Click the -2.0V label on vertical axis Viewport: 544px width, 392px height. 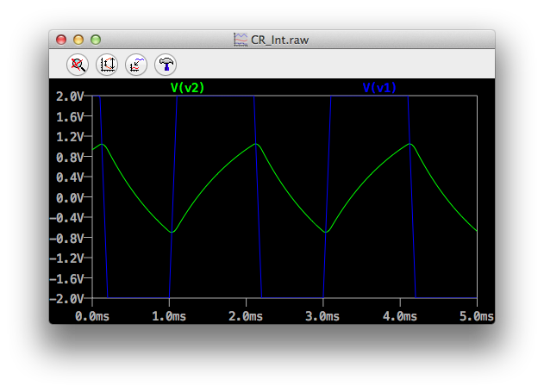68,298
